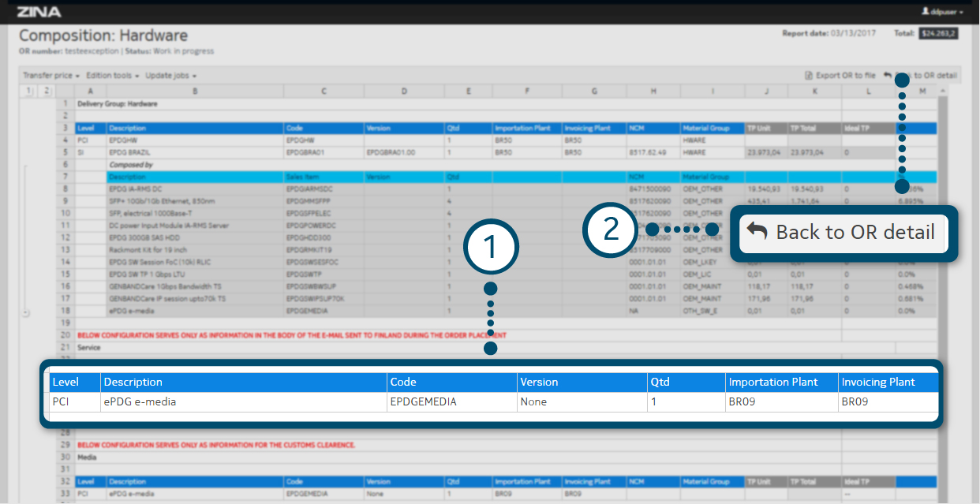
Task: Open the Transfer price dropdown
Action: click(x=51, y=76)
